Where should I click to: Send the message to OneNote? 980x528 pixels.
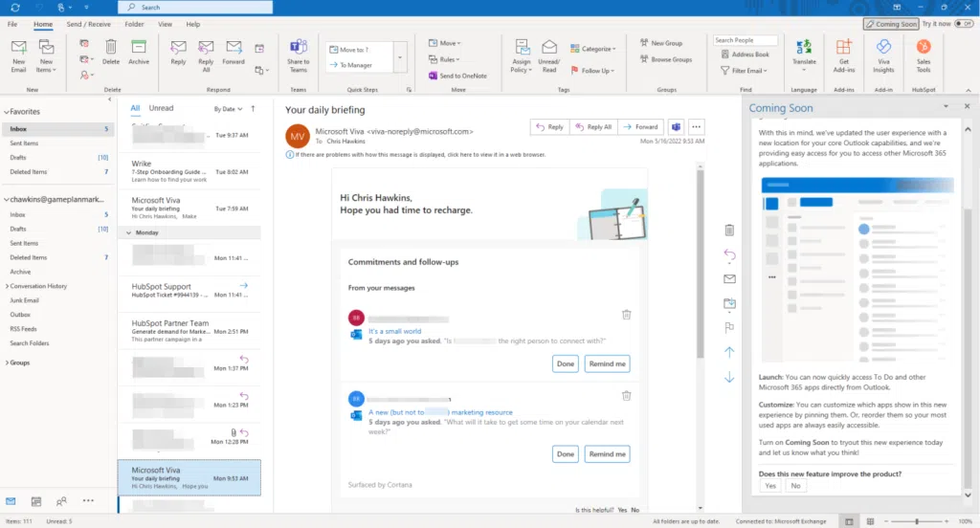click(457, 76)
